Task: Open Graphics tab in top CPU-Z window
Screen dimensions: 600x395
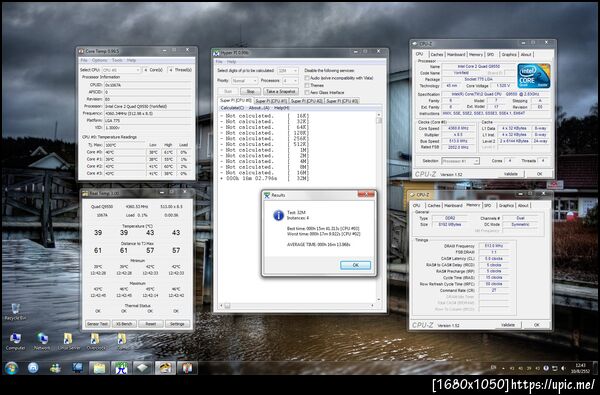Action: pyautogui.click(x=509, y=55)
